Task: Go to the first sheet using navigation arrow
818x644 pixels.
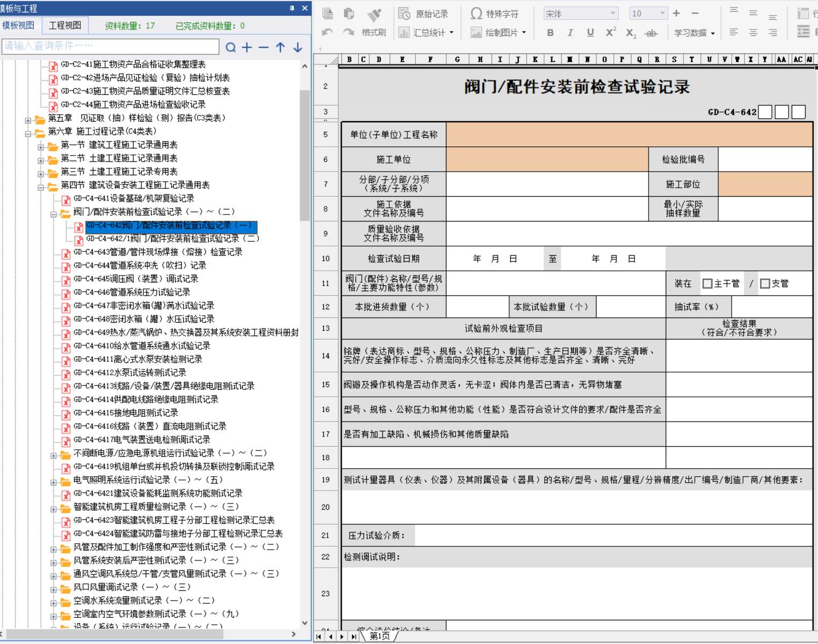Action: (x=319, y=636)
